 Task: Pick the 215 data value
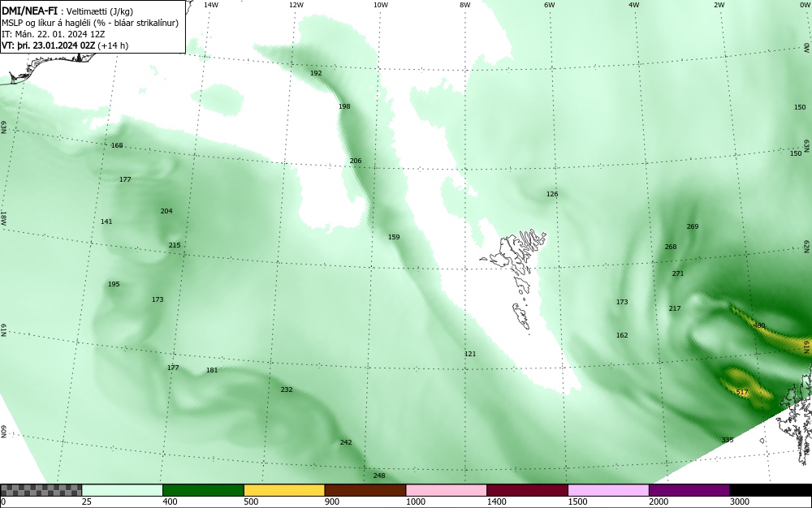[x=175, y=245]
